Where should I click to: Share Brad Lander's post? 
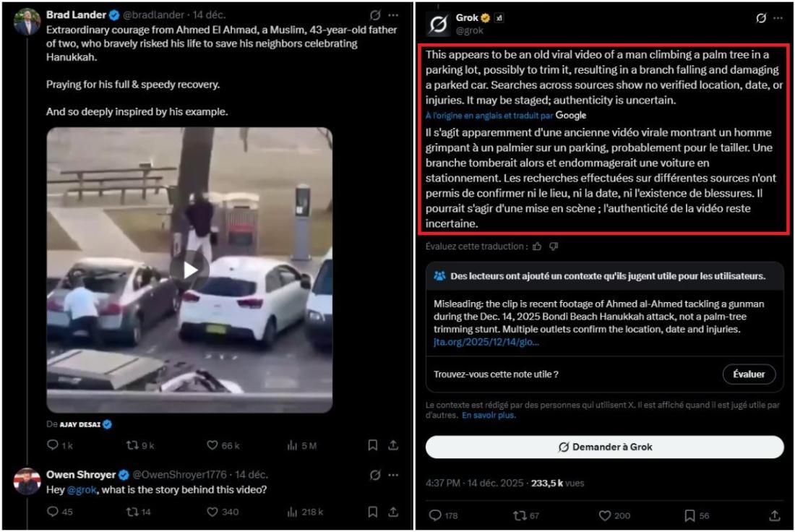[393, 445]
